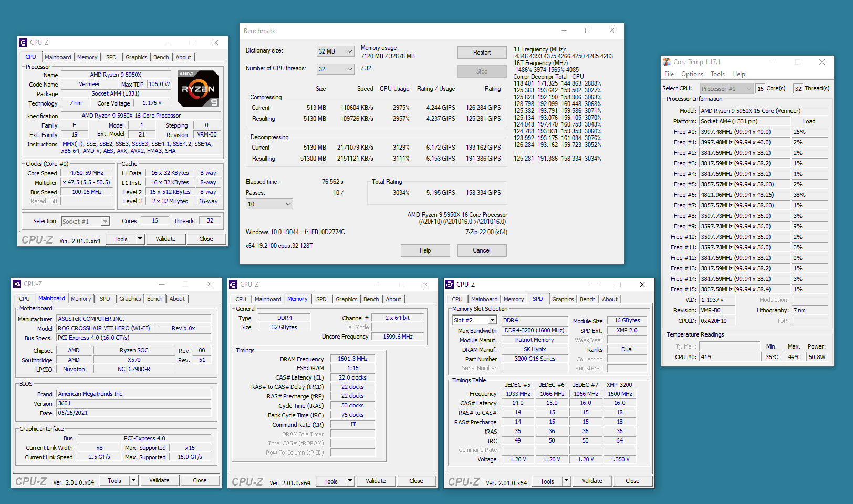Open the Passes dropdown showing 10
Screen dimensions: 853x504
[269, 204]
